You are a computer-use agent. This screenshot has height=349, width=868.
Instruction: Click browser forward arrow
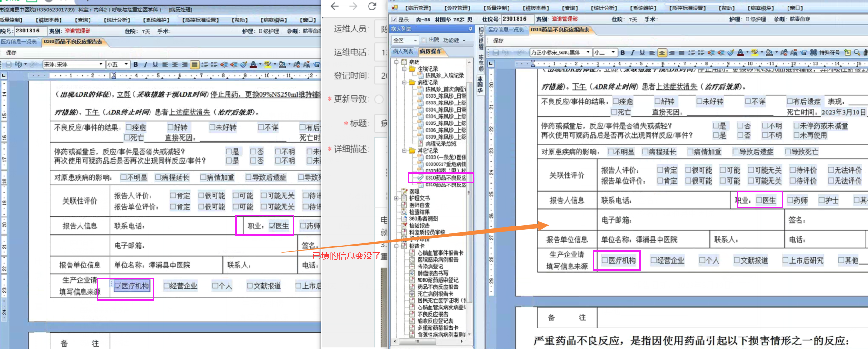click(353, 6)
